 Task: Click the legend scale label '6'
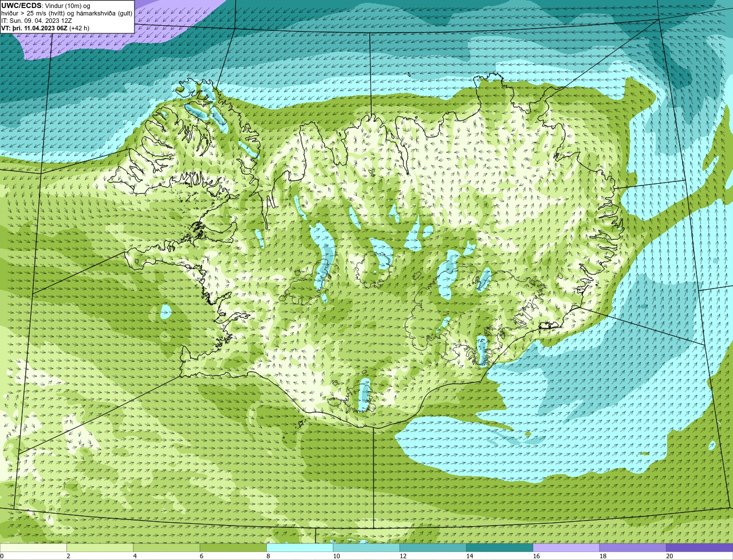(x=201, y=556)
